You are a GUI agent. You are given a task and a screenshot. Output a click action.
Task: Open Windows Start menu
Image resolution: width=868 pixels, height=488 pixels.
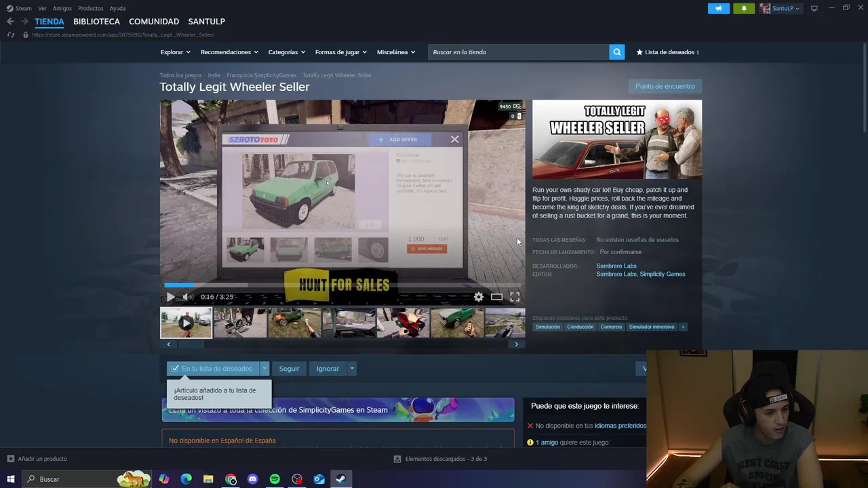point(11,479)
